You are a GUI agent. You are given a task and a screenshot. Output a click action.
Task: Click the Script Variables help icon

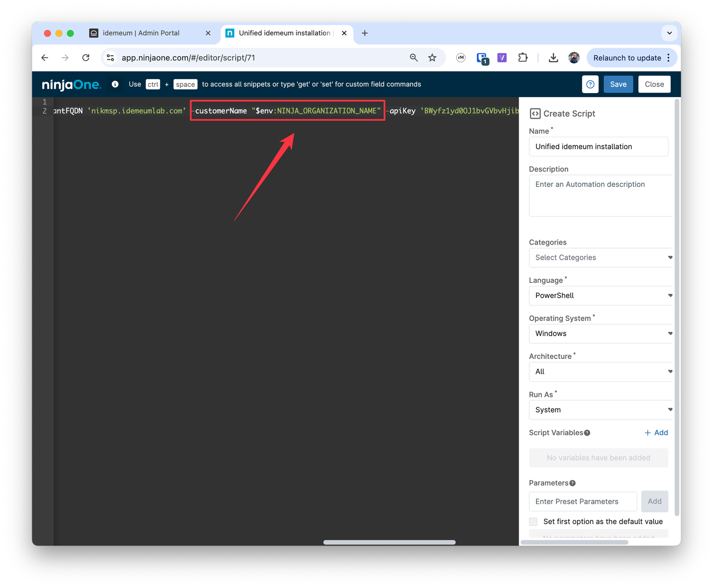[587, 433]
